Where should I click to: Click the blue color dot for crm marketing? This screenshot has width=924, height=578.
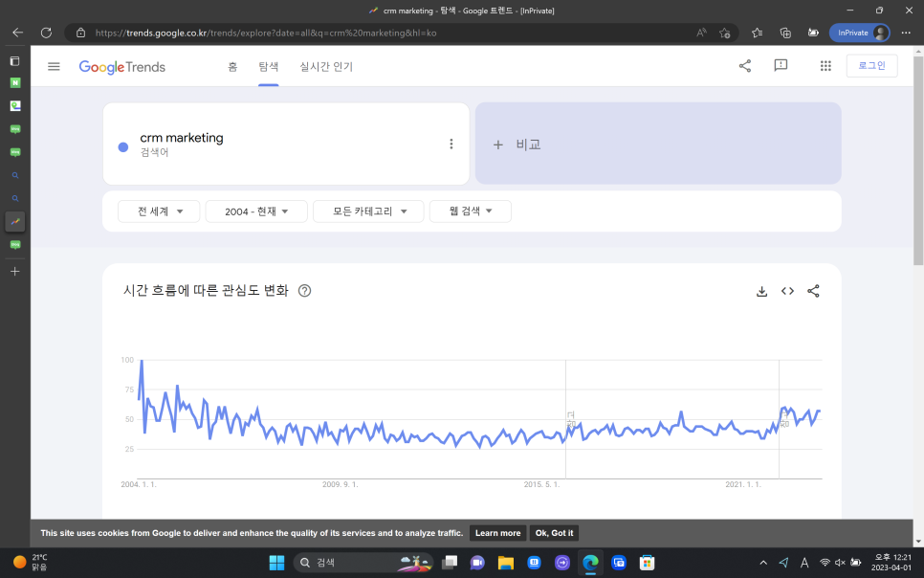pos(123,147)
